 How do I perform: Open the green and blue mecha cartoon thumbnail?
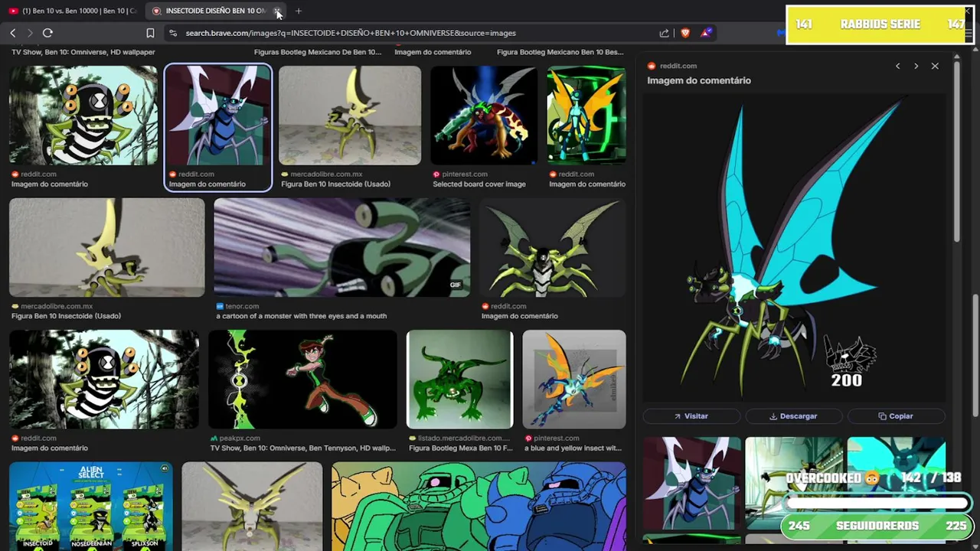point(479,506)
